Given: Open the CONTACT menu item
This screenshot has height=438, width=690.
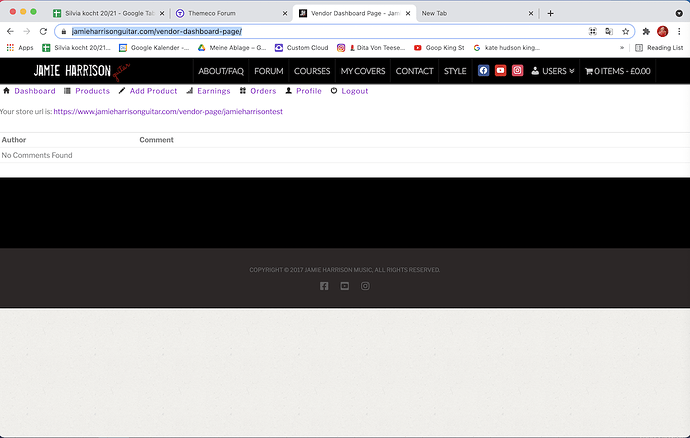Looking at the screenshot, I should tap(415, 71).
